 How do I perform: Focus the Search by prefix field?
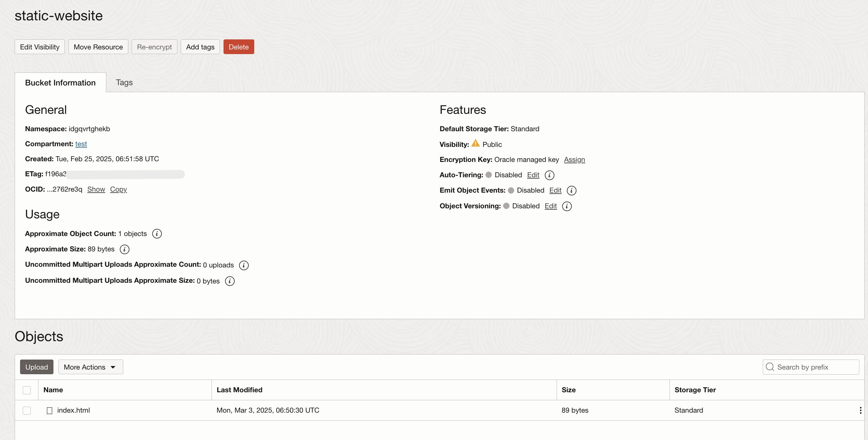(x=816, y=367)
